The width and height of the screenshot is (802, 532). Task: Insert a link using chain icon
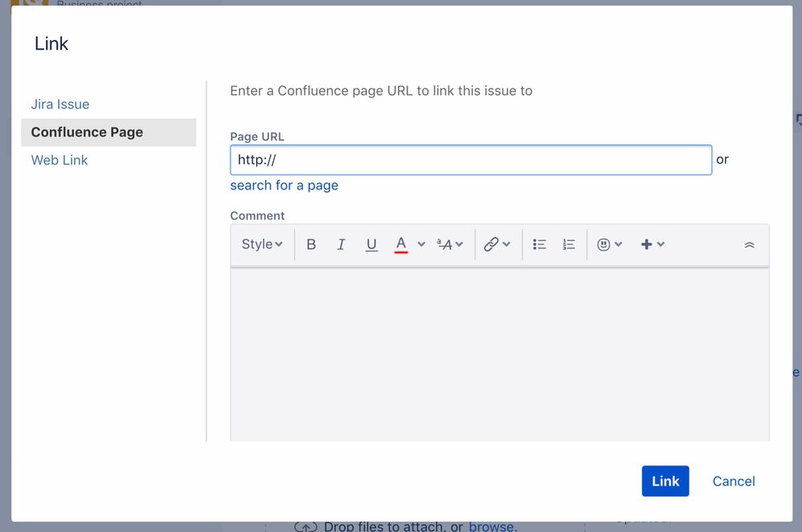(491, 244)
